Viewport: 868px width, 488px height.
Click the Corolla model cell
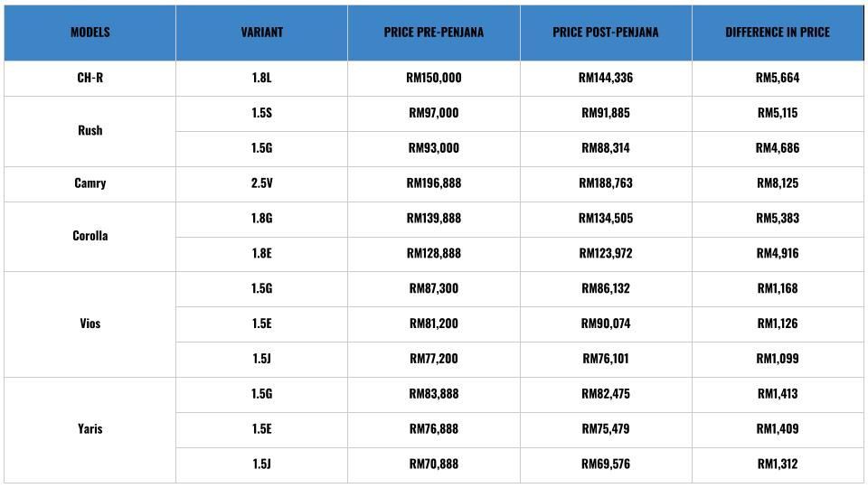[x=90, y=236]
